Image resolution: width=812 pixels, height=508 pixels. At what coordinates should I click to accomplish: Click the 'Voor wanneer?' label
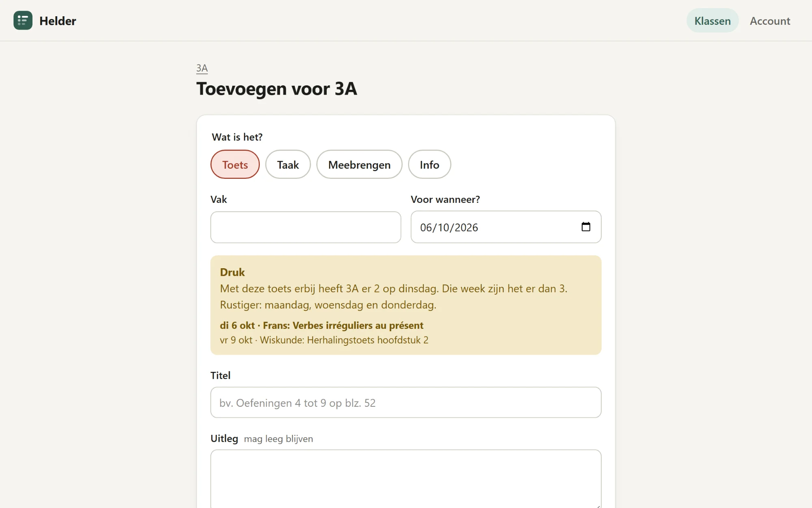445,200
